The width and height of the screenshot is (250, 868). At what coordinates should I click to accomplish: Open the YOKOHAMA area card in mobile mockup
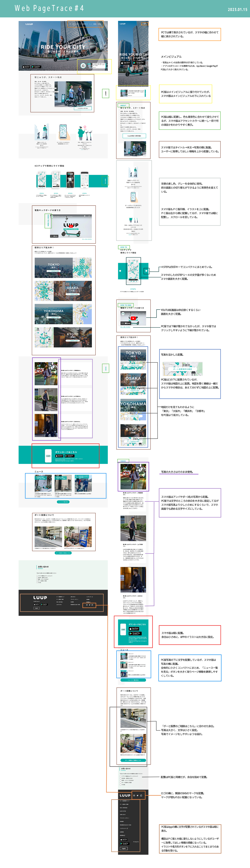coord(133,410)
